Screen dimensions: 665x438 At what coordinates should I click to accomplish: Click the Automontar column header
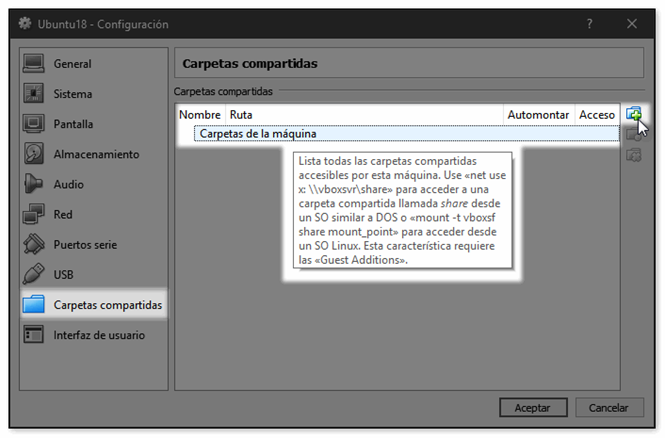(538, 114)
